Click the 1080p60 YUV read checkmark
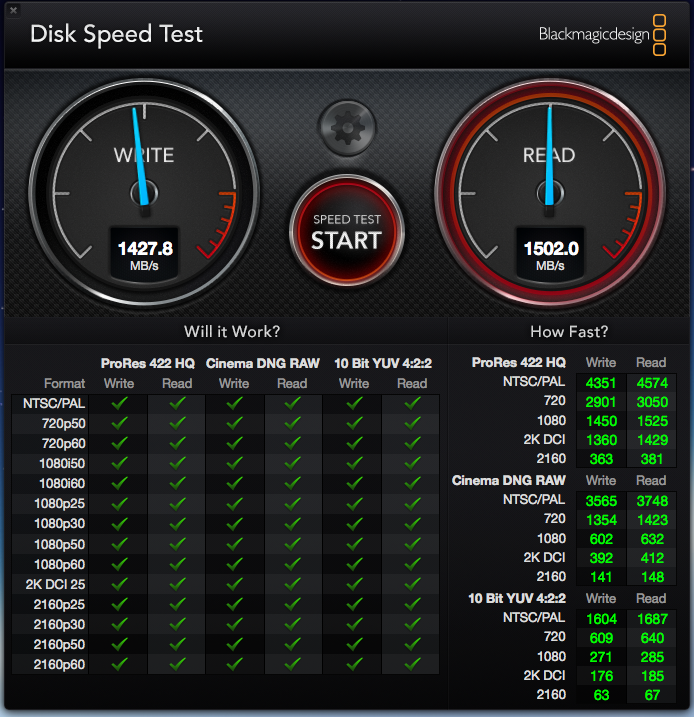 [x=412, y=564]
